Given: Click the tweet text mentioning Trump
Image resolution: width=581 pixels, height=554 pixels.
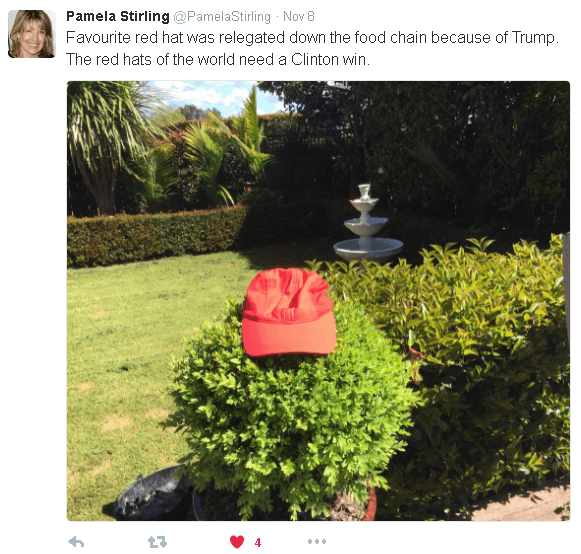Looking at the screenshot, I should click(x=312, y=38).
